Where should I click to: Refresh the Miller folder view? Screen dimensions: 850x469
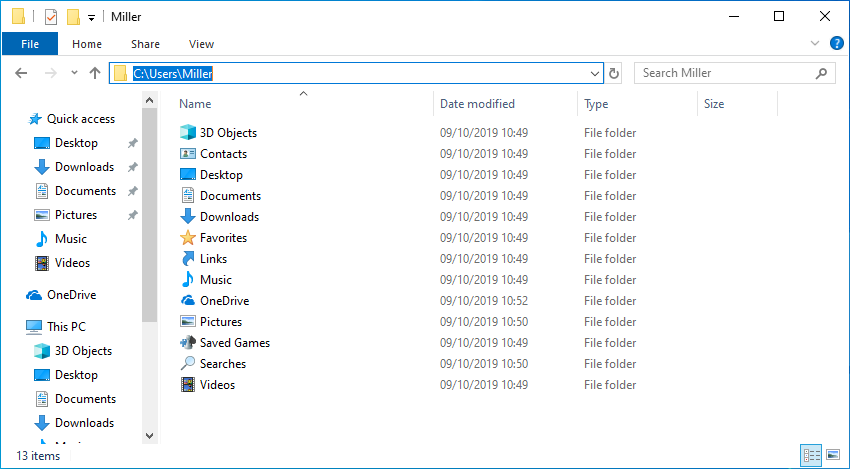[614, 73]
